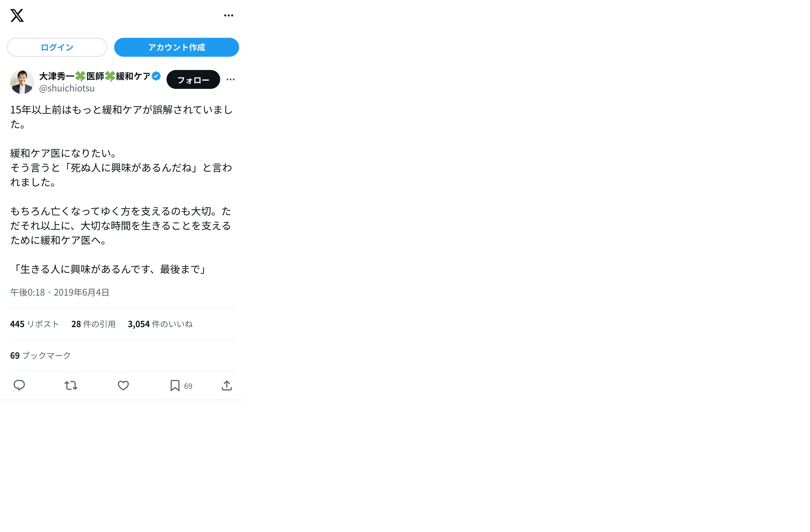Screen dimensions: 810x532
Task: Click the repost arrows icon
Action: point(71,385)
